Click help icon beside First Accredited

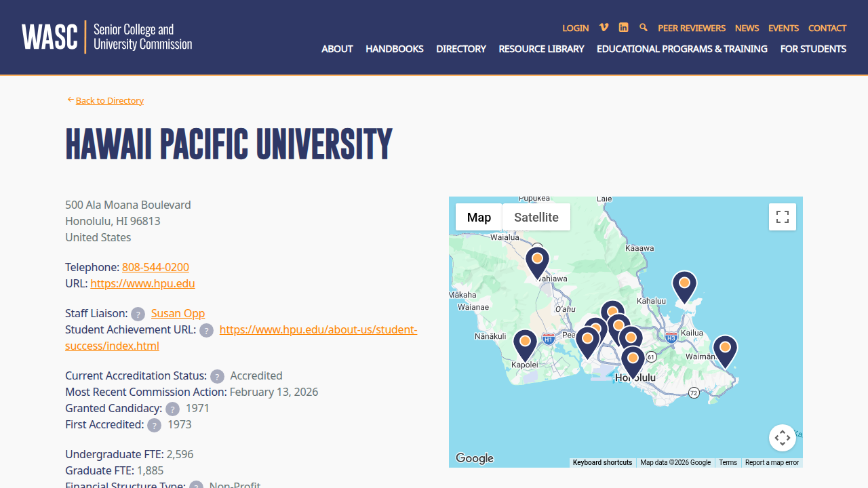pos(154,425)
